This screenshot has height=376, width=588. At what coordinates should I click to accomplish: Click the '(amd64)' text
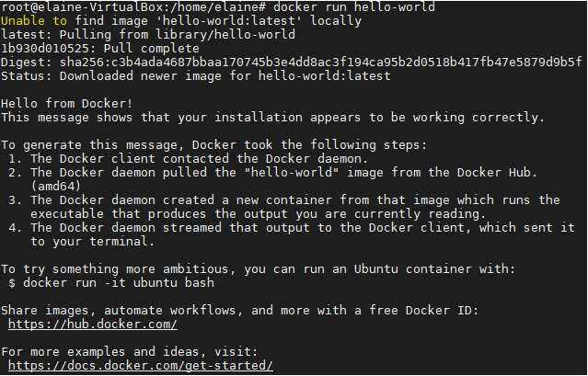pos(55,186)
